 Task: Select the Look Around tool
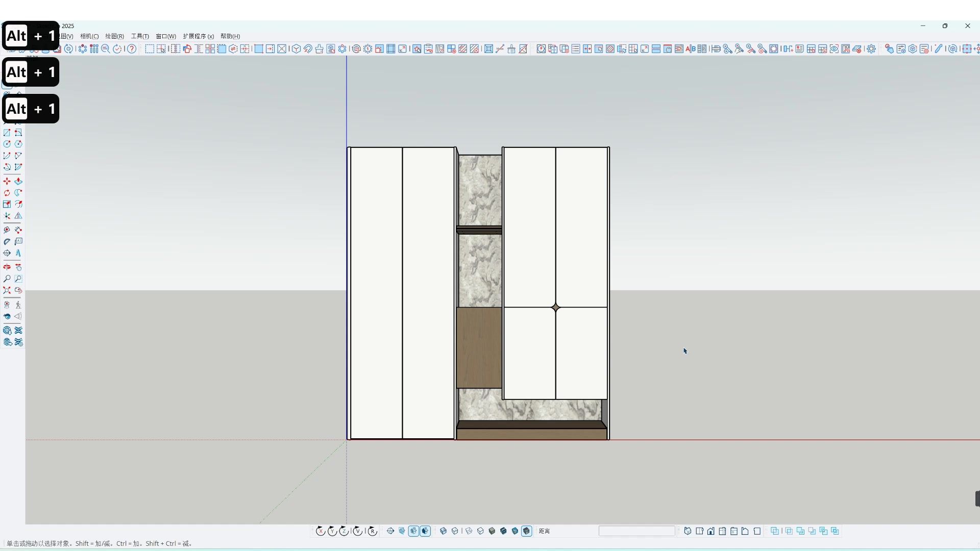point(7,316)
